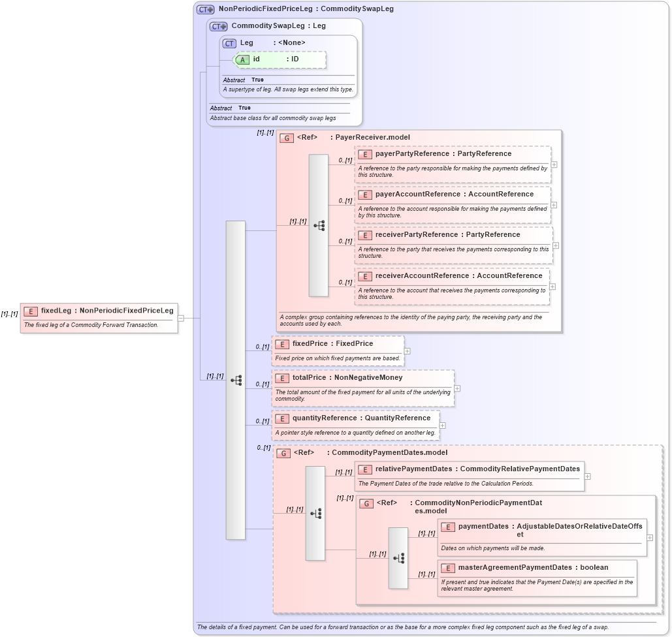This screenshot has height=637, width=672.
Task: Click the sequence icon inside PayerReceiver.model
Action: (x=319, y=225)
